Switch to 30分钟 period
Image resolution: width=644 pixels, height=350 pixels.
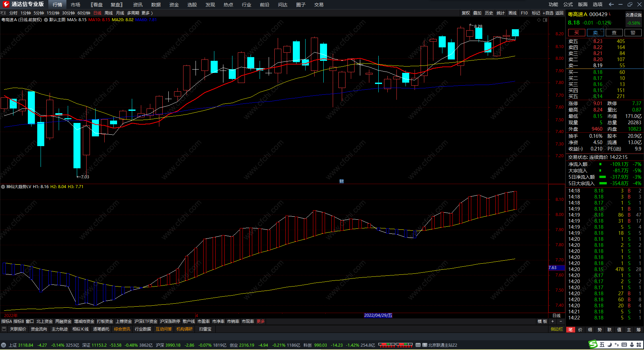pyautogui.click(x=68, y=13)
